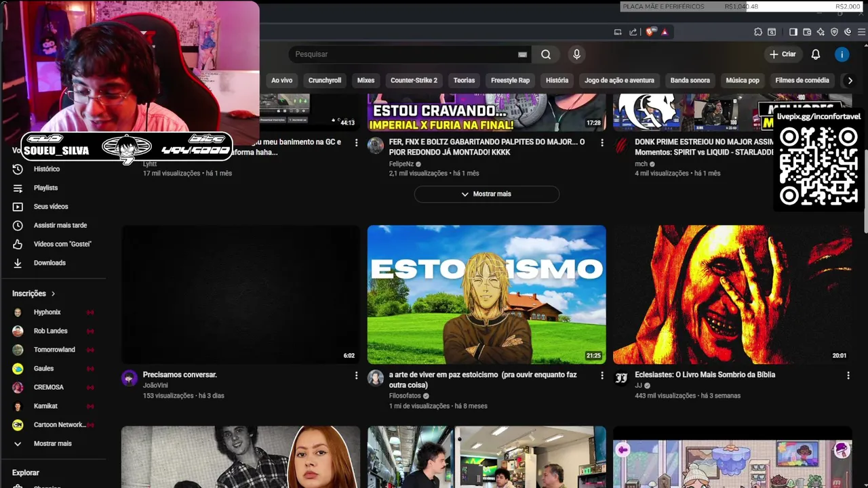Open JJ channel avatar icon
This screenshot has height=488, width=868.
pos(621,378)
